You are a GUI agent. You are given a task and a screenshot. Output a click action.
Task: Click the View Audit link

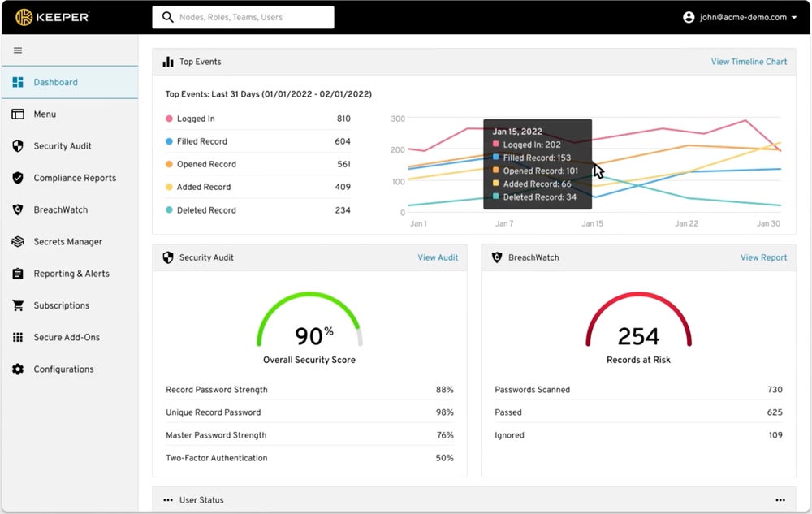click(x=438, y=257)
